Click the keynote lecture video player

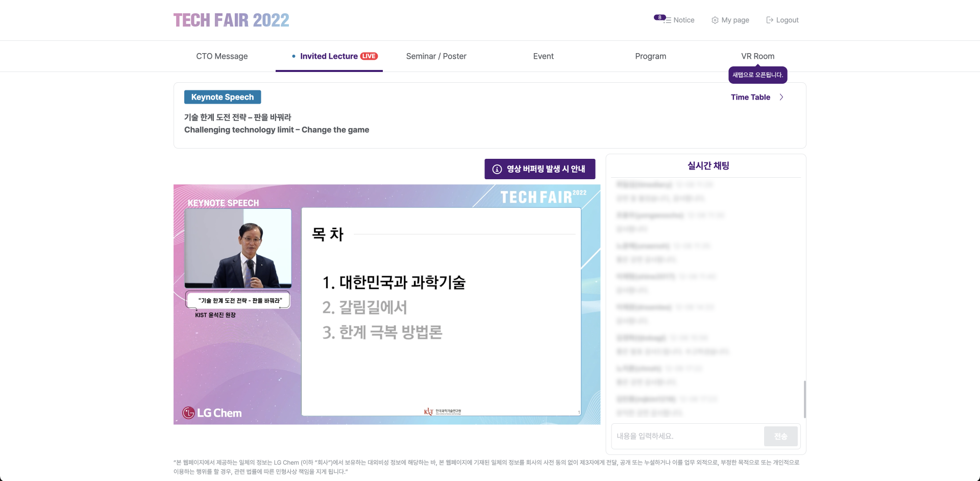(x=387, y=304)
